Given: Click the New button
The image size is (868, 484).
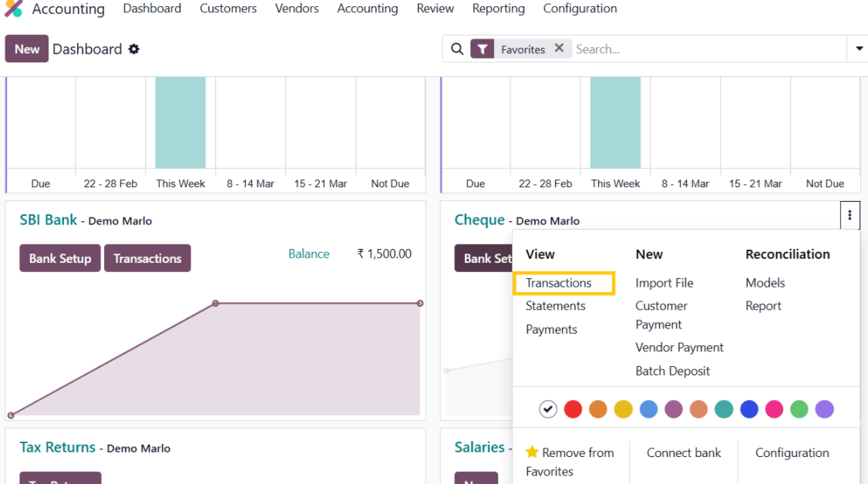Looking at the screenshot, I should 27,49.
